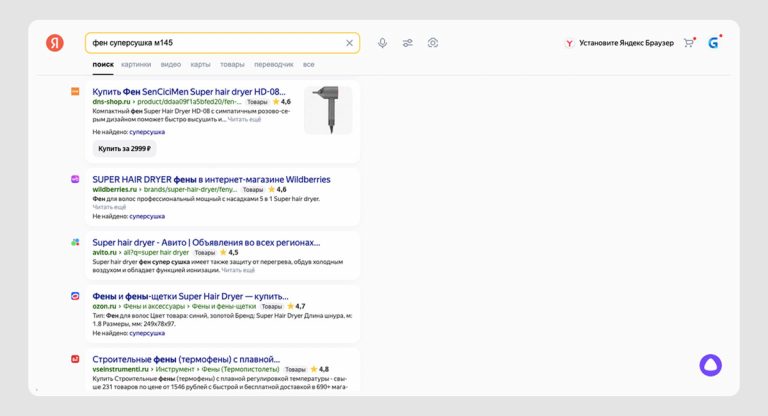Start voice search with microphone icon
Screen dimensions: 768x416
pos(382,43)
